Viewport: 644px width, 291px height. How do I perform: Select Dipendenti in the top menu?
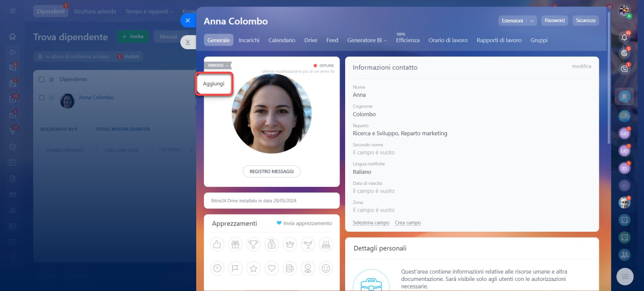tap(51, 11)
